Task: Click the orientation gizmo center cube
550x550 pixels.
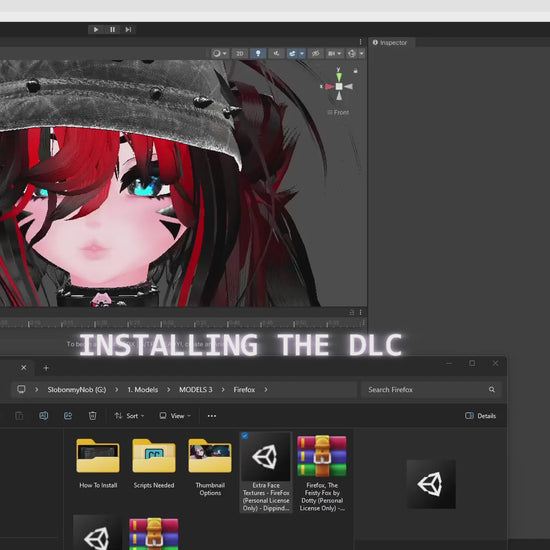Action: pos(339,86)
